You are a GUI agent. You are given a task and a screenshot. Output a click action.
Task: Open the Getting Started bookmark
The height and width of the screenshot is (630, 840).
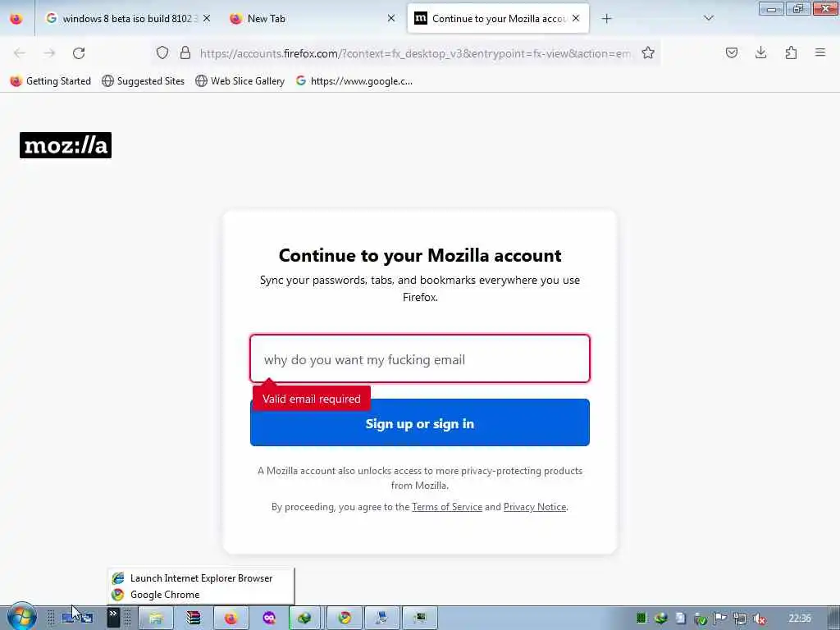tap(51, 81)
